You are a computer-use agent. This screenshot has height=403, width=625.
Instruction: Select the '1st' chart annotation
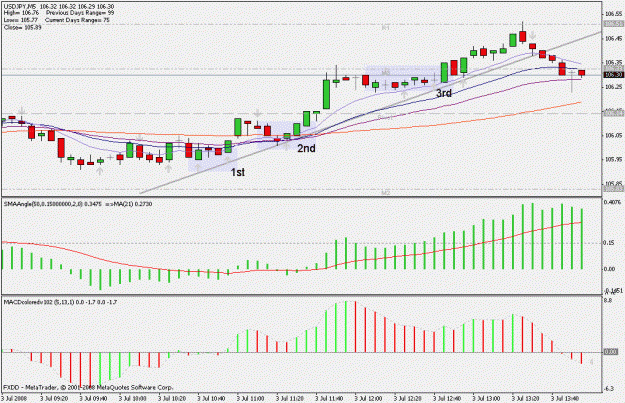click(238, 172)
